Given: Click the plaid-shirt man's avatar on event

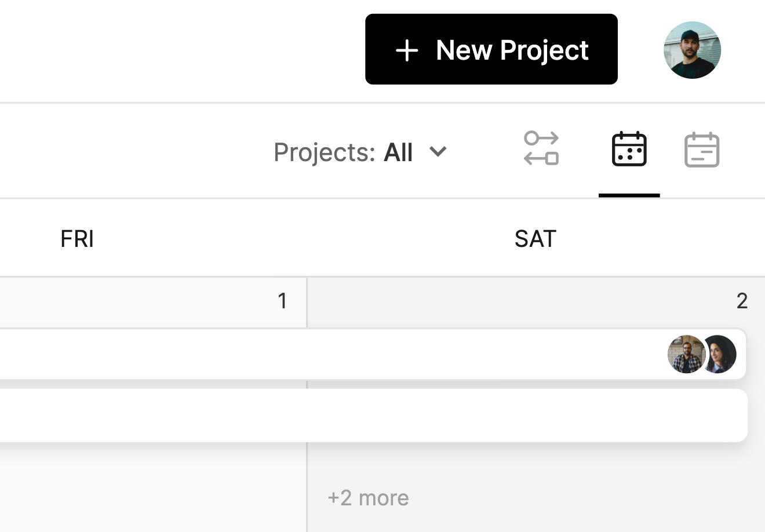Looking at the screenshot, I should point(685,354).
